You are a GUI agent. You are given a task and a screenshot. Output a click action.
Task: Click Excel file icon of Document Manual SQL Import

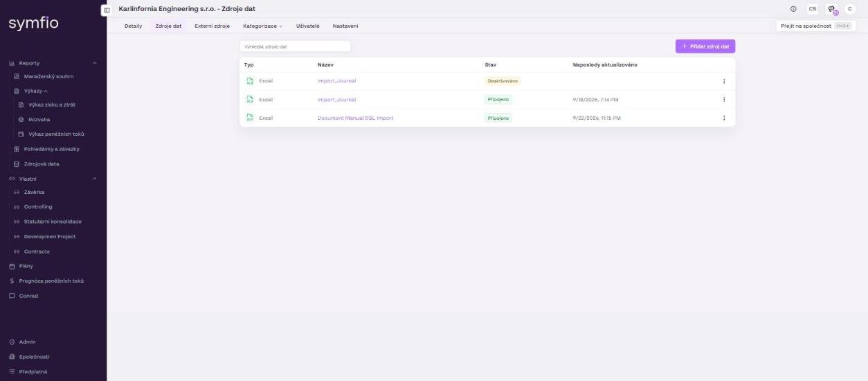pos(250,118)
